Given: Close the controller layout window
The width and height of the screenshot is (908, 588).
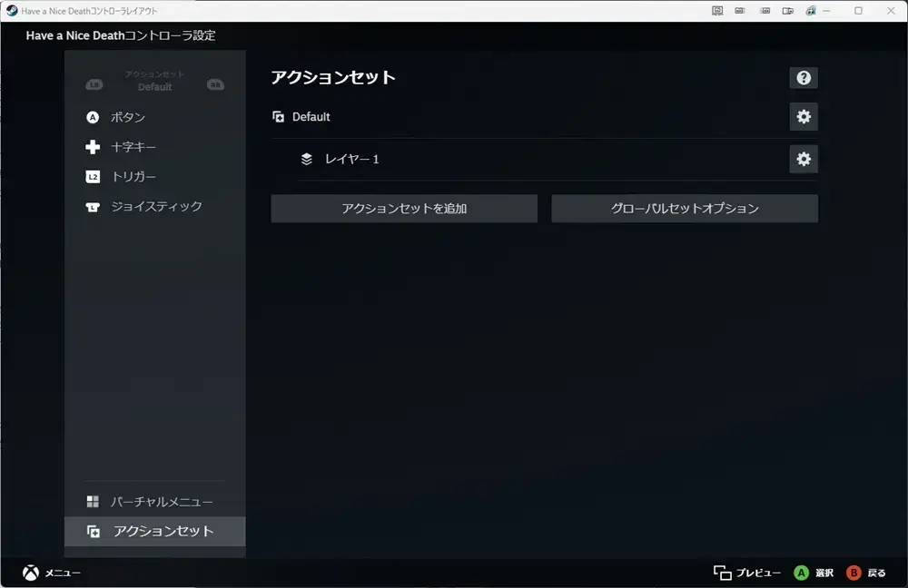Looking at the screenshot, I should tap(891, 10).
